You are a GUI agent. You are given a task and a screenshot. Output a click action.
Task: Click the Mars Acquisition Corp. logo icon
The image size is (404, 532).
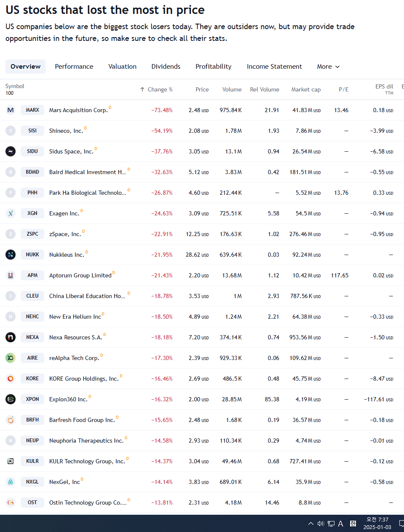[11, 110]
